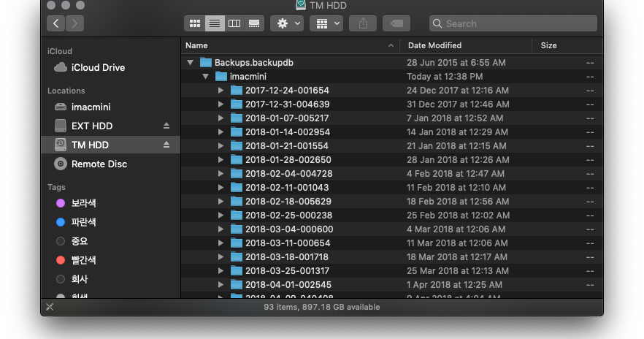Click the TM HDD title bar proxy icon
The width and height of the screenshot is (644, 339).
301,5
